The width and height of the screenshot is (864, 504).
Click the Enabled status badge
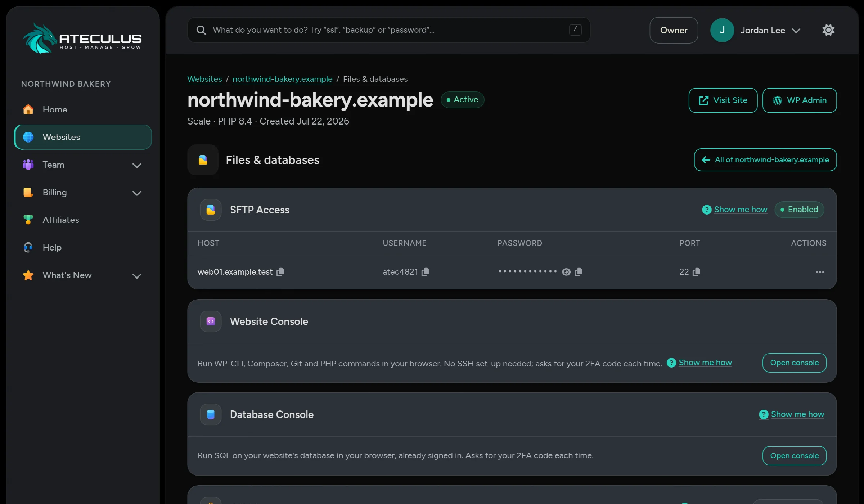(x=799, y=210)
